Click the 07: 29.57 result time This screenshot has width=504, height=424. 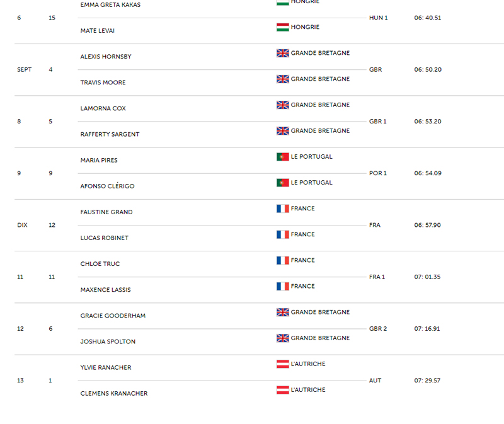(427, 381)
